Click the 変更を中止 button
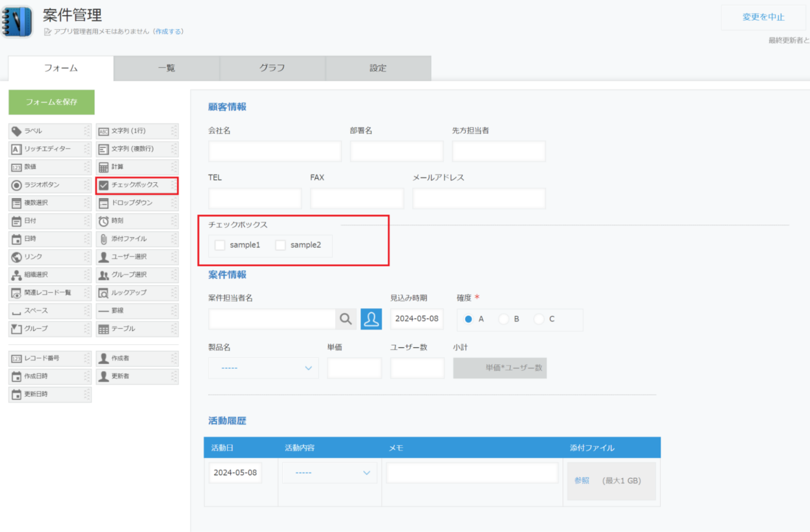 (763, 17)
